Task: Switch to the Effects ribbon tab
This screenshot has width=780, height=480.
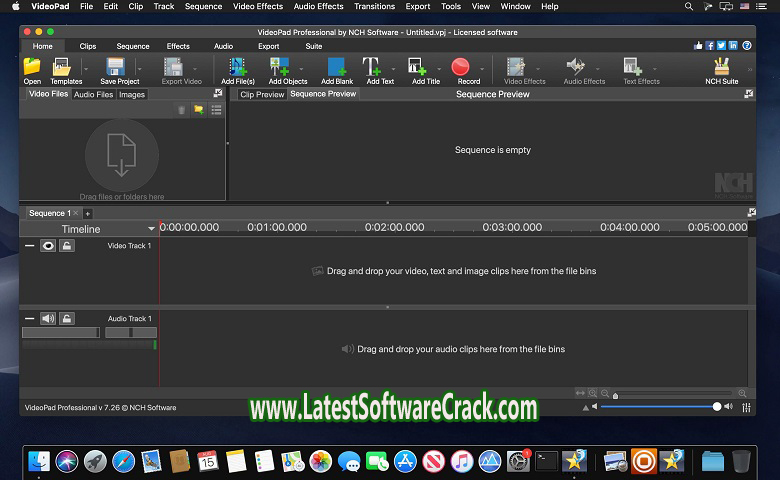Action: [x=178, y=46]
